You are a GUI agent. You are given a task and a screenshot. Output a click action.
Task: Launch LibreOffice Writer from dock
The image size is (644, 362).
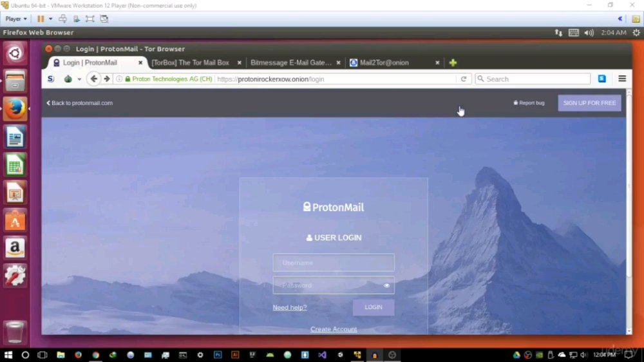(15, 137)
